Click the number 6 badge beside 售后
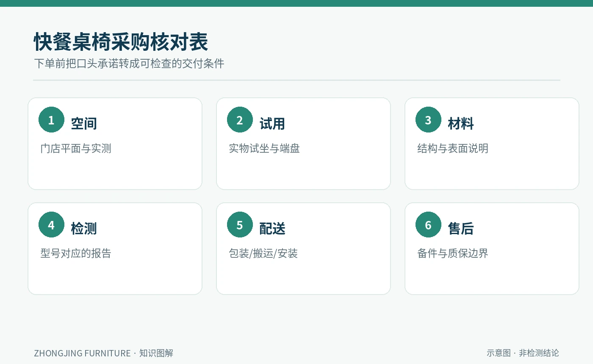Image resolution: width=593 pixels, height=364 pixels. click(428, 225)
